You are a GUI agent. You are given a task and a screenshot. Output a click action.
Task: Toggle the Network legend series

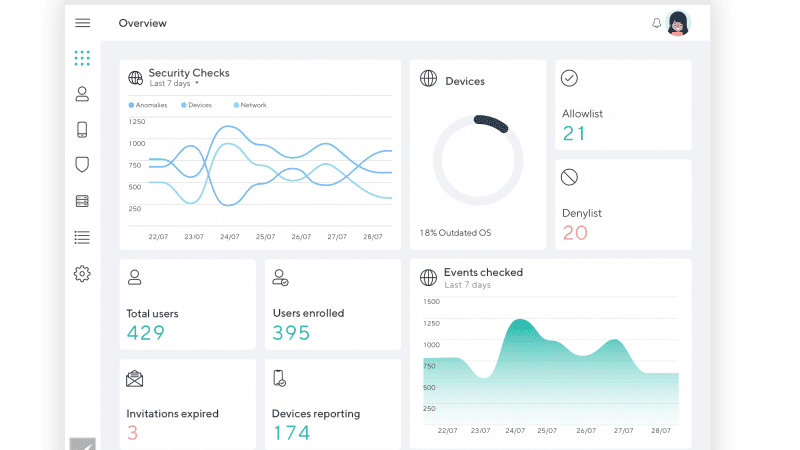[x=249, y=105]
